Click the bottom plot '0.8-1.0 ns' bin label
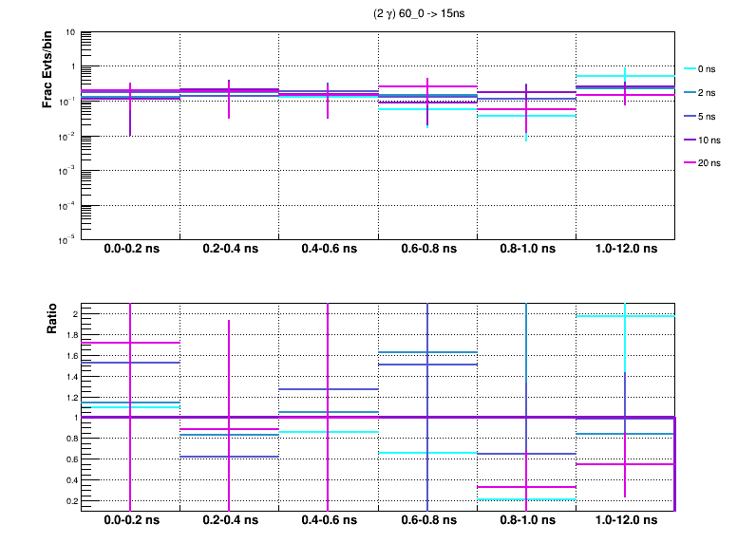 [x=525, y=521]
